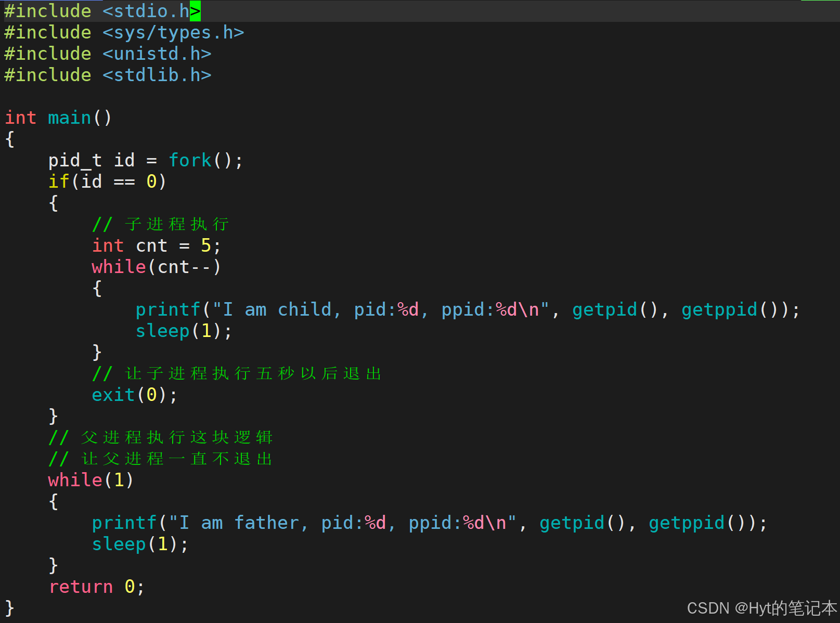The width and height of the screenshot is (840, 623).
Task: Click the '// 让子进程执行五秒以后退出' comment
Action: [237, 373]
